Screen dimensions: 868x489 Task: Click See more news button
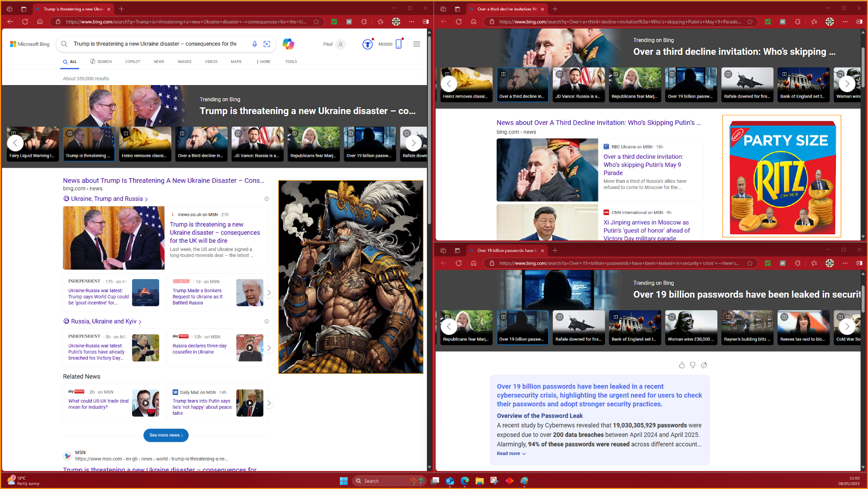166,435
